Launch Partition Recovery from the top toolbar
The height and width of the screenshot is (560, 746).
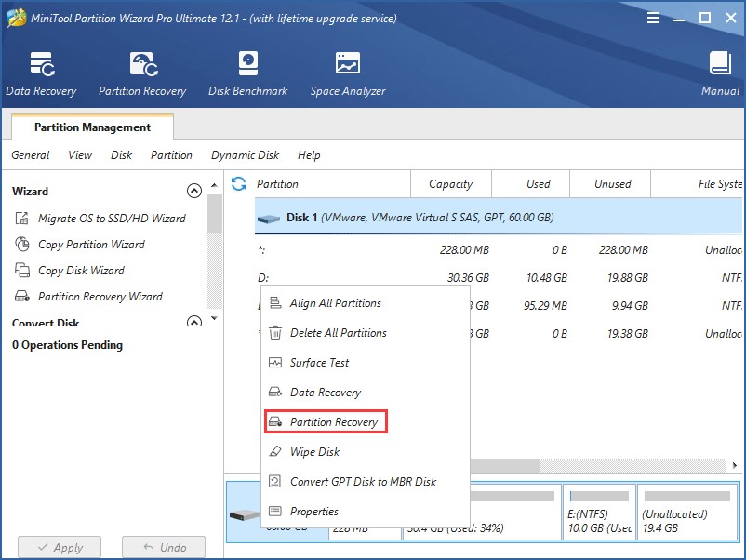[142, 73]
